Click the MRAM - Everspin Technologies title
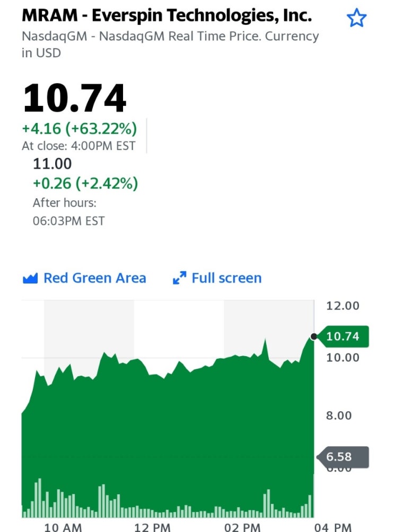Screen dimensions: 394x532 tap(167, 15)
